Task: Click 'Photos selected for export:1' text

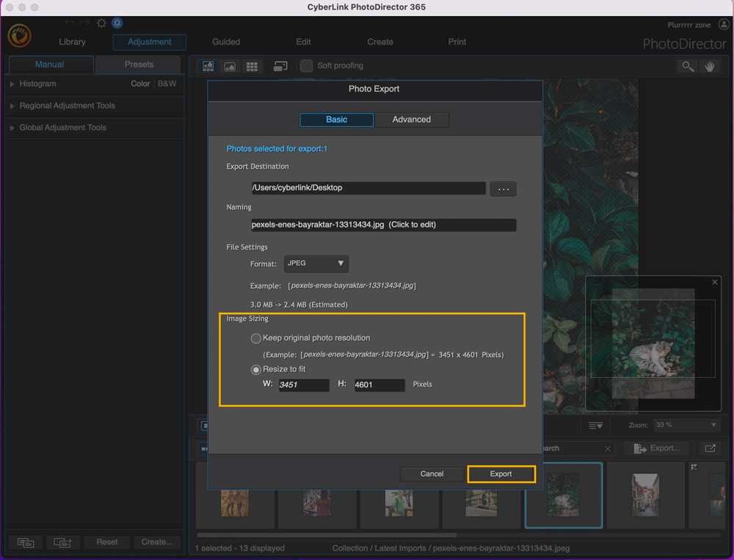Action: [277, 149]
